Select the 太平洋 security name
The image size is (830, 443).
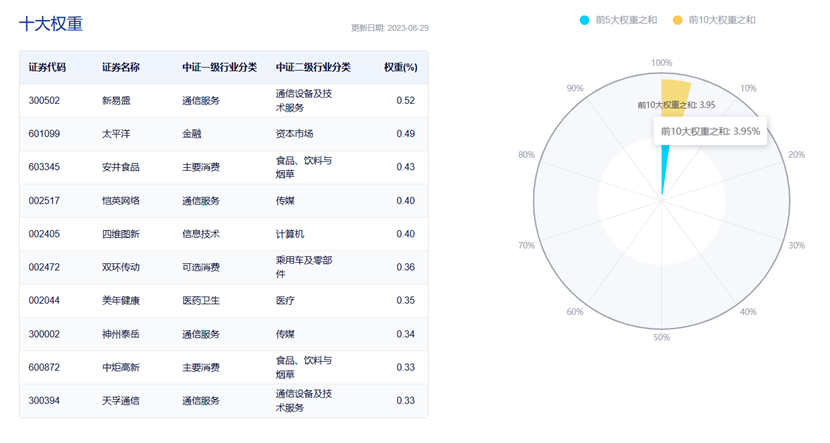click(115, 134)
